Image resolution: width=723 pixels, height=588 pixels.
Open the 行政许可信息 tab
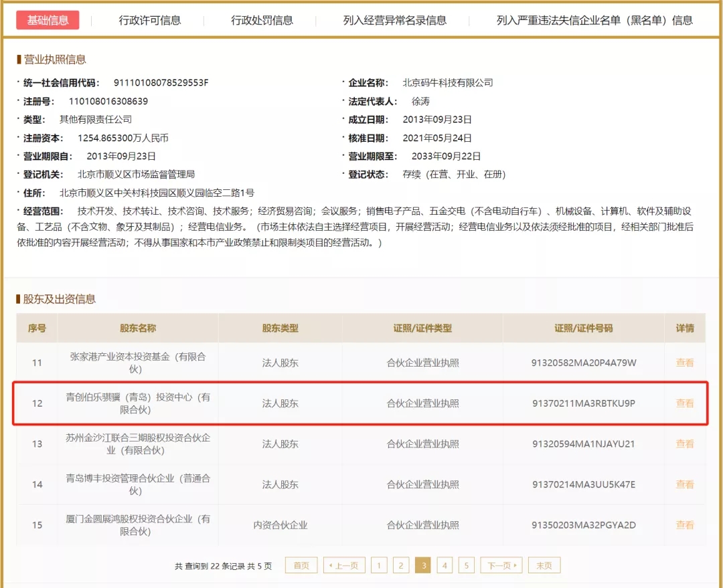[x=150, y=20]
